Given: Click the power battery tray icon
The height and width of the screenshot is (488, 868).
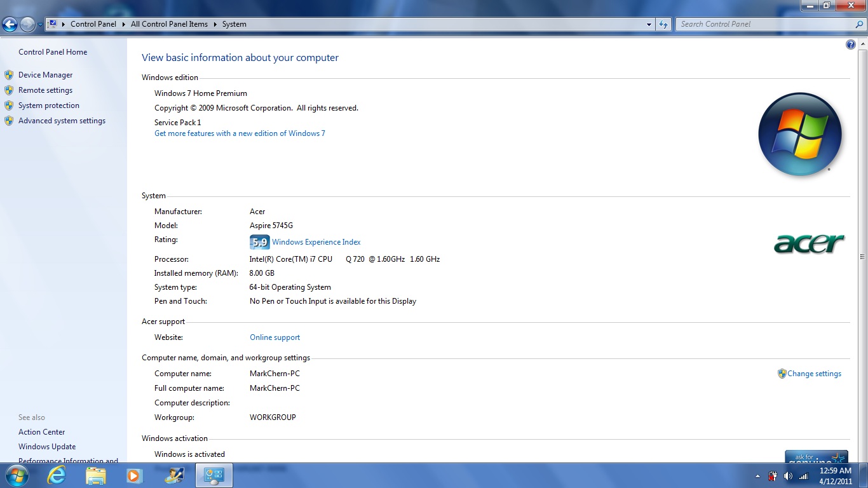Looking at the screenshot, I should point(773,476).
